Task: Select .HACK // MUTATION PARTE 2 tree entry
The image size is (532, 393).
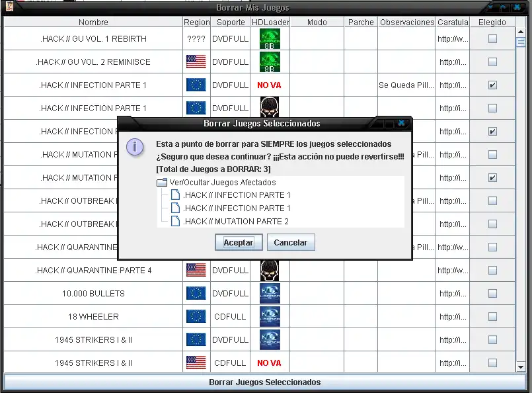Action: [x=236, y=222]
